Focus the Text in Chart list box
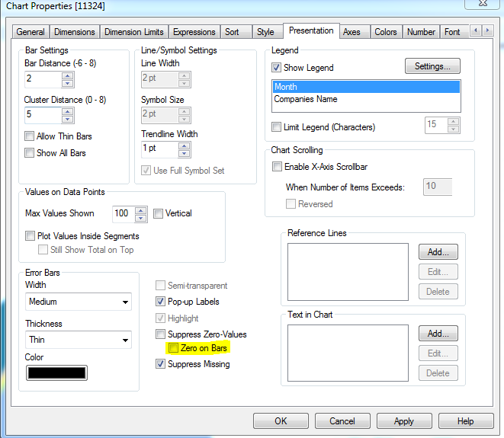 click(x=348, y=353)
